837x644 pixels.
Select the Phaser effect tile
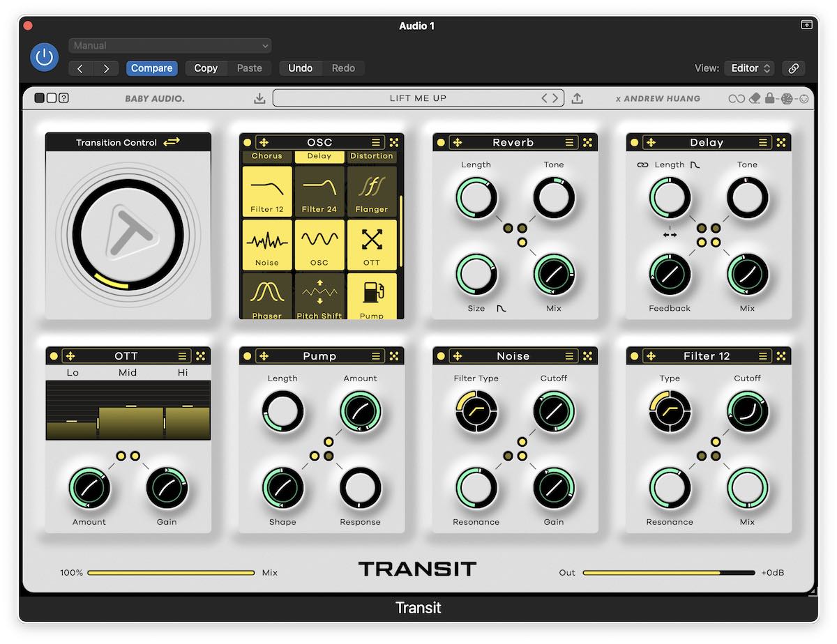267,296
